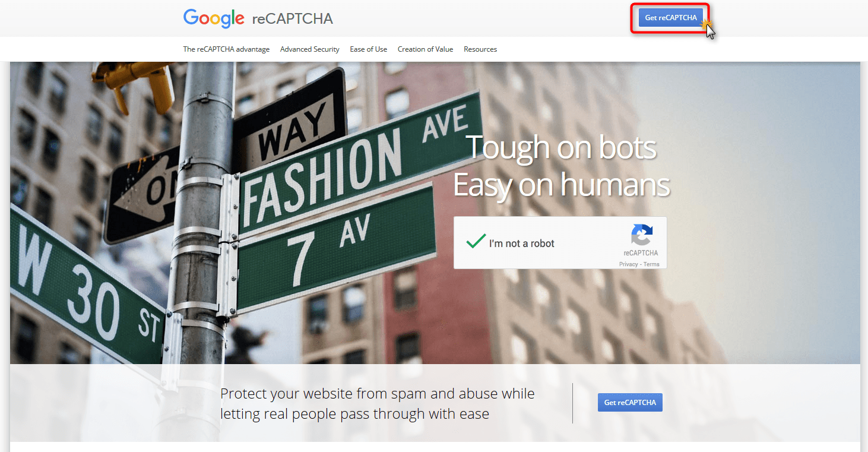Image resolution: width=868 pixels, height=452 pixels.
Task: Click the Google logo in the header
Action: tap(214, 18)
